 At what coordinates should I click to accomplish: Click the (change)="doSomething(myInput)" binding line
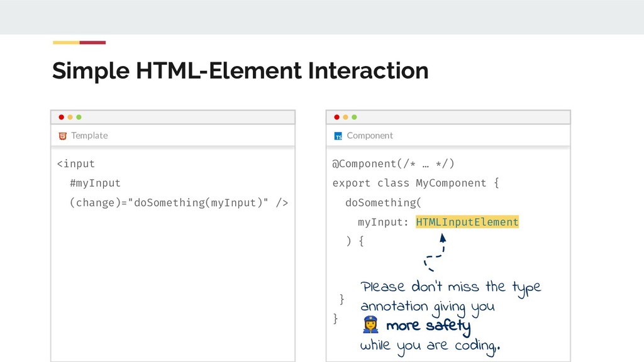point(179,202)
